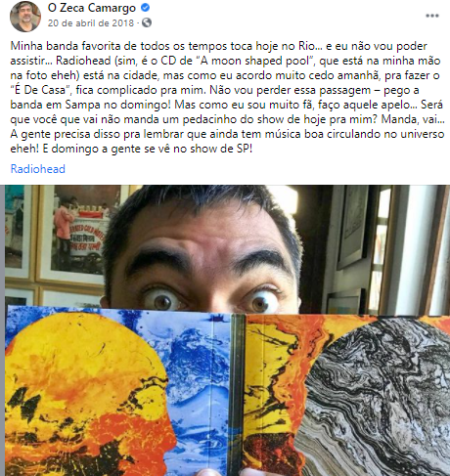The image size is (450, 476).
Task: Open Zeca Camargo's round profile picture
Action: [25, 17]
